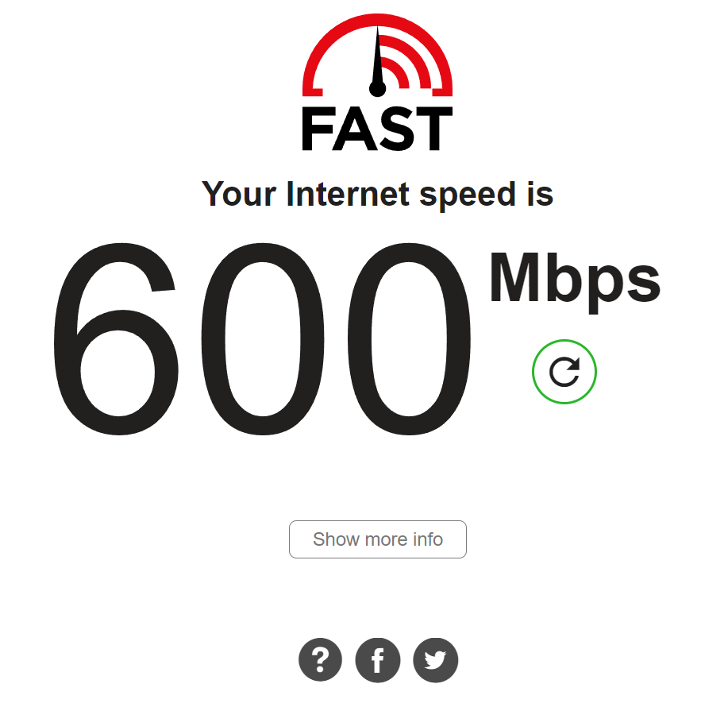Click the last zero of 600

tap(409, 339)
